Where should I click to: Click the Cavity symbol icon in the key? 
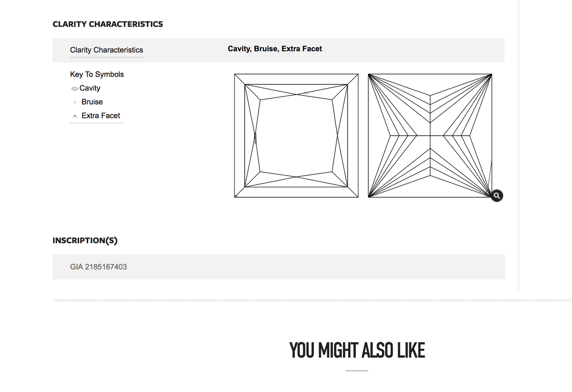(x=74, y=89)
